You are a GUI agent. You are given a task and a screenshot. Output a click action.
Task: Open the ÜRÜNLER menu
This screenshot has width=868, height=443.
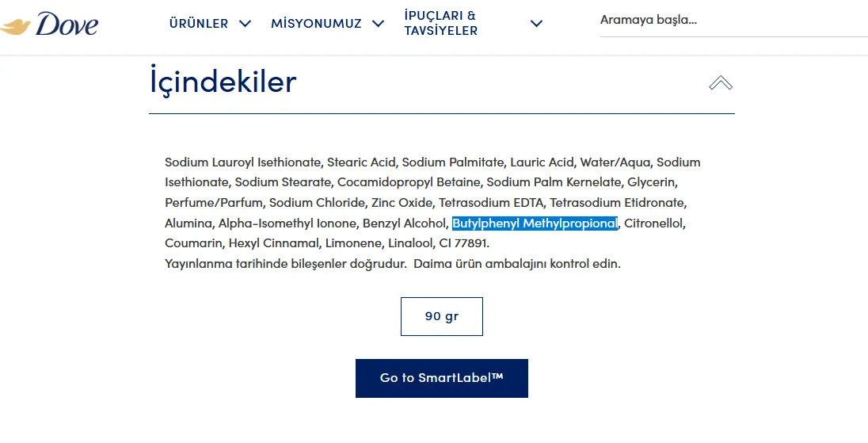coord(198,24)
